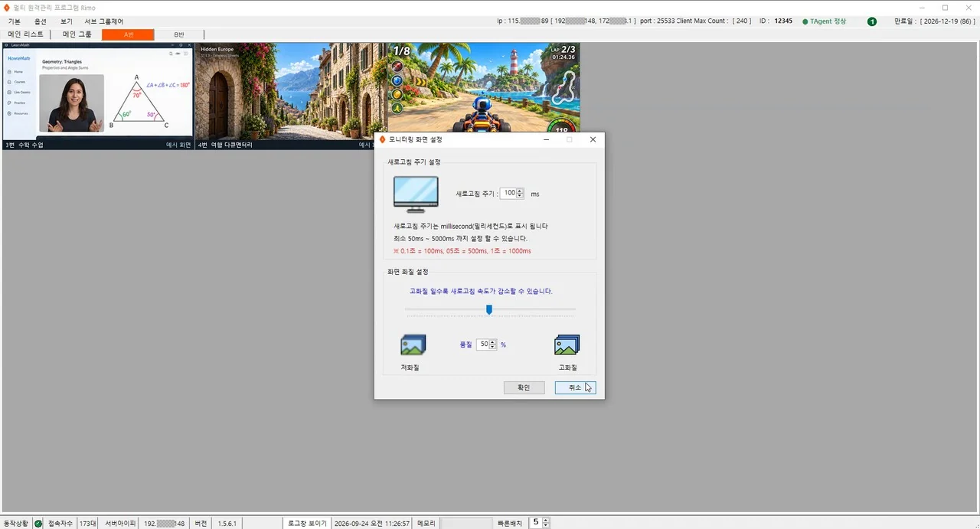Click the 접속자수 status bar label
Screen dimensions: 980x529
click(60, 524)
